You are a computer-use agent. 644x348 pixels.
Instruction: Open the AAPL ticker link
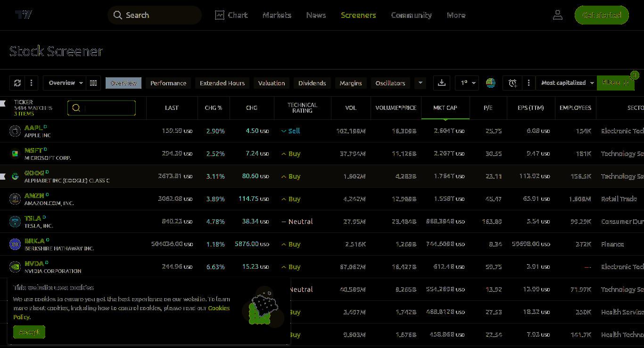33,128
